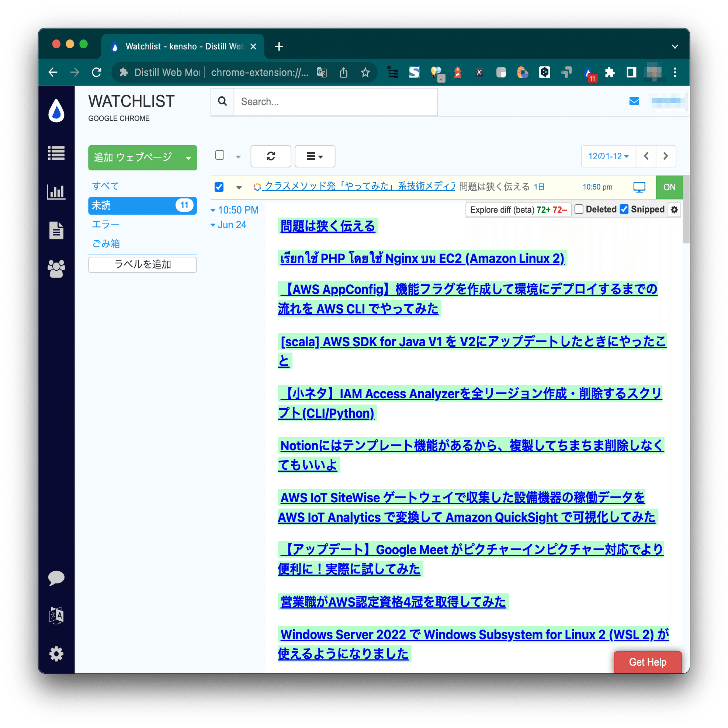Open the クラスメソッド発 monitor title link
The image size is (728, 728).
point(359,186)
